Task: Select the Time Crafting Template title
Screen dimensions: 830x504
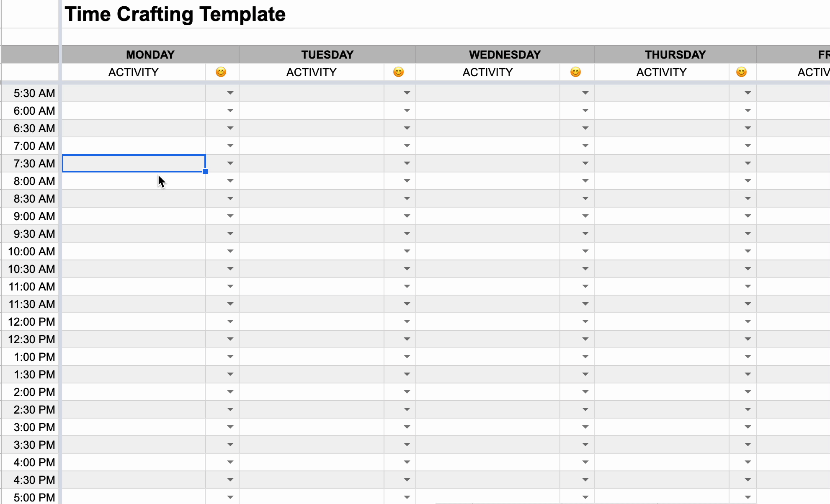Action: click(x=175, y=14)
